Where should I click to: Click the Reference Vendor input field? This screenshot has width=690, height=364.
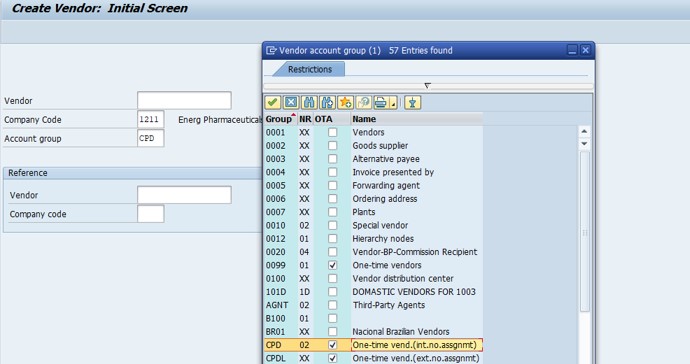coord(184,195)
